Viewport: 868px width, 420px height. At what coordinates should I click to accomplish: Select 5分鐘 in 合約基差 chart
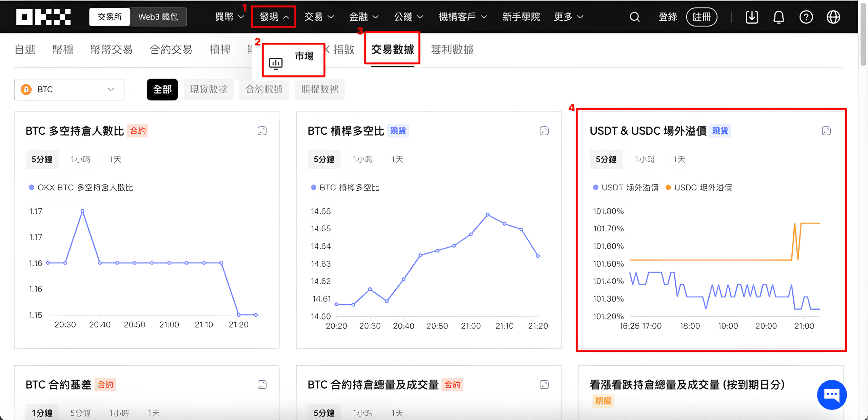81,413
